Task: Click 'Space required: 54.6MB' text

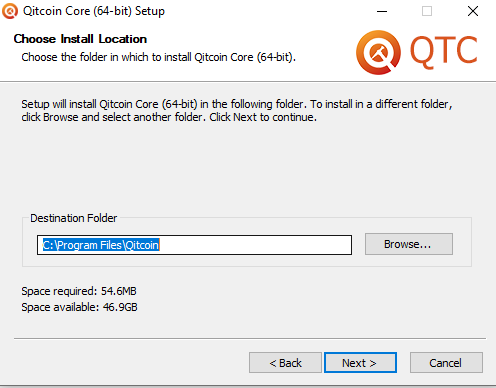Action: tap(79, 291)
